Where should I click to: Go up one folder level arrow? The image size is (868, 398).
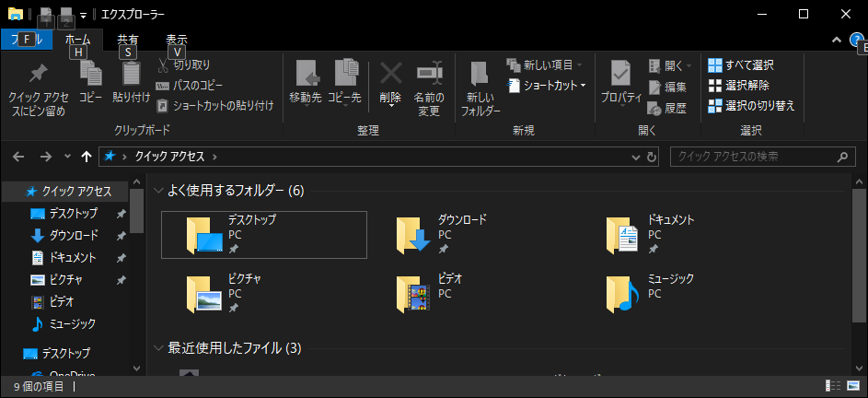(87, 157)
